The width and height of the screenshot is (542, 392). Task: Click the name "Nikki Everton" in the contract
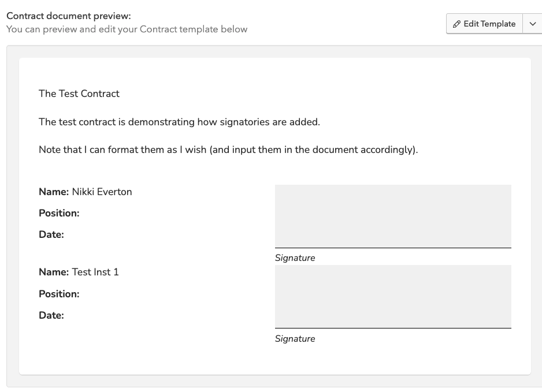[102, 192]
